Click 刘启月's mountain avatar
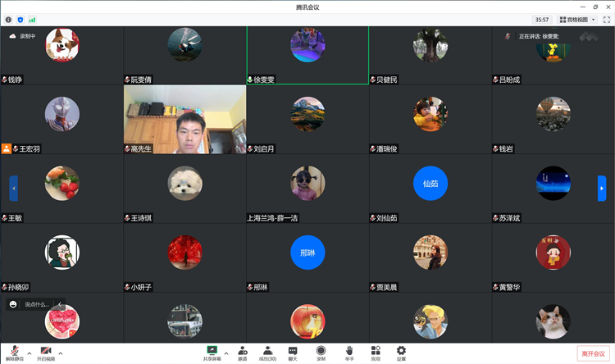 pos(307,114)
